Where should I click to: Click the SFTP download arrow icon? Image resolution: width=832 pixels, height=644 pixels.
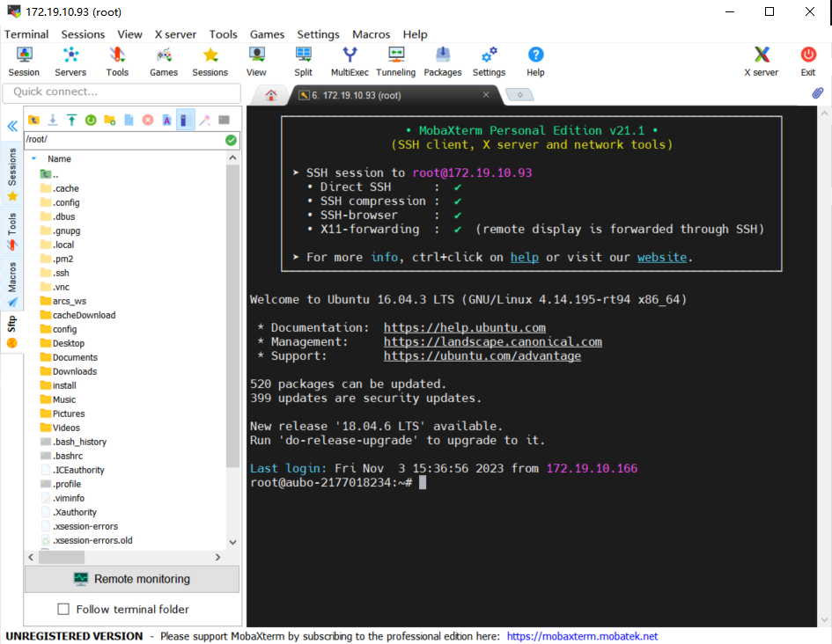(x=53, y=120)
